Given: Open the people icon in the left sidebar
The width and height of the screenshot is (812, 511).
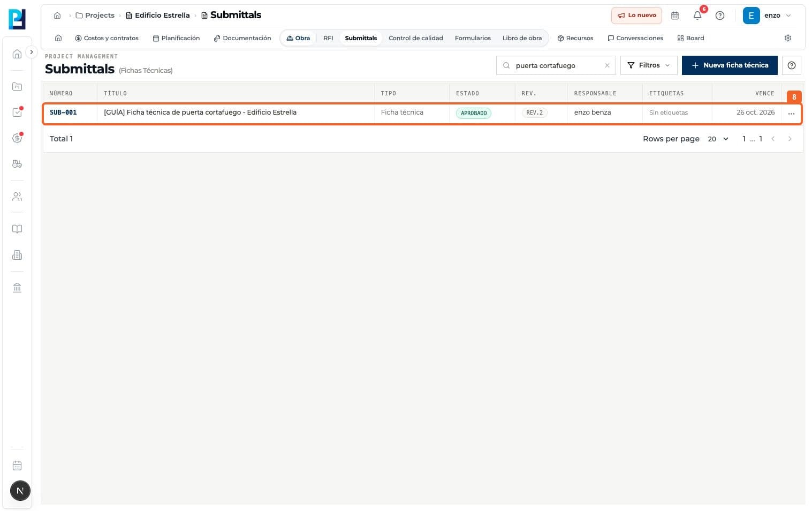Looking at the screenshot, I should point(17,197).
